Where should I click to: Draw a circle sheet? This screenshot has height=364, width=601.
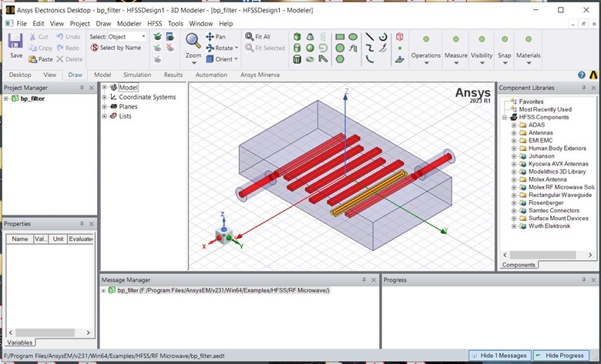pos(340,48)
